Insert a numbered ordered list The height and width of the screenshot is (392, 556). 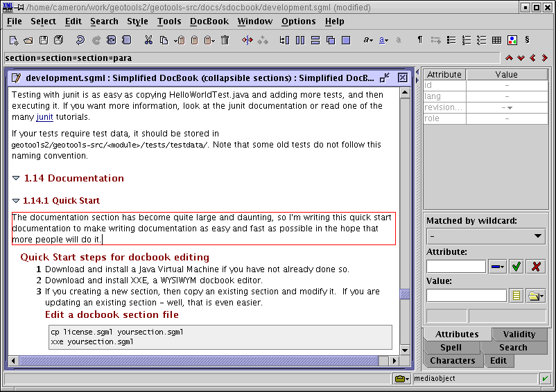coord(467,40)
